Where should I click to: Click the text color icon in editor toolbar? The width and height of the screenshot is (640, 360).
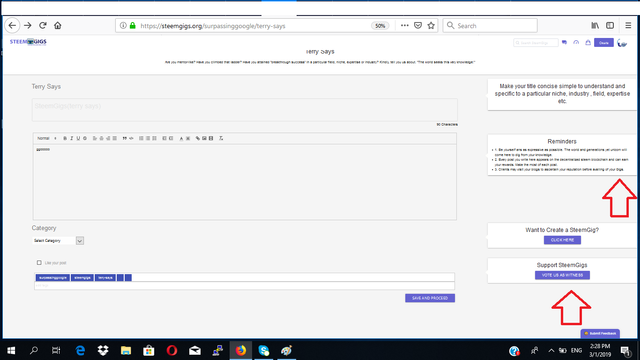pos(181,138)
